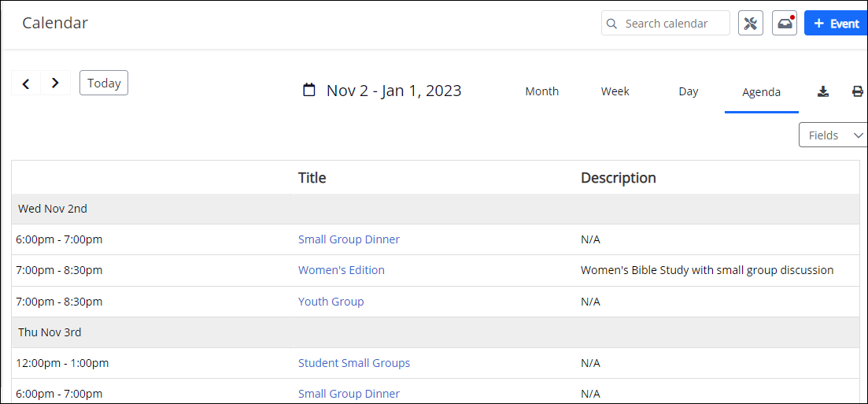
Task: Click the search magnifier icon
Action: [612, 24]
